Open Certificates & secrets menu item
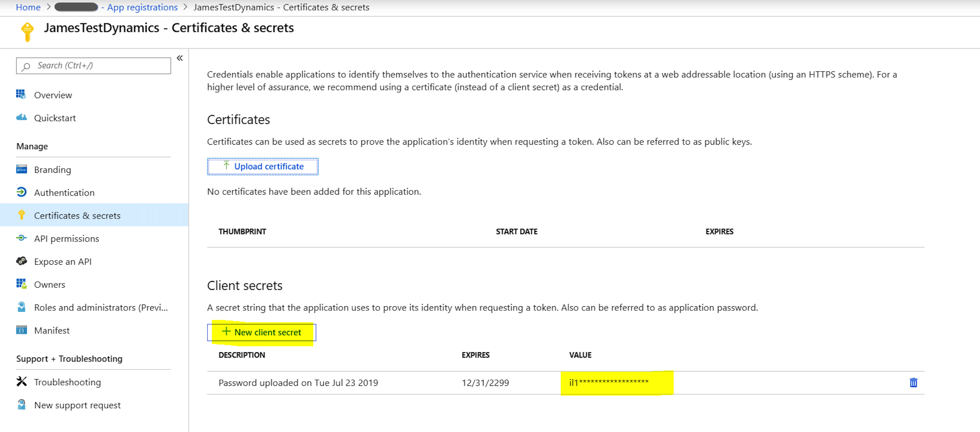 click(77, 216)
